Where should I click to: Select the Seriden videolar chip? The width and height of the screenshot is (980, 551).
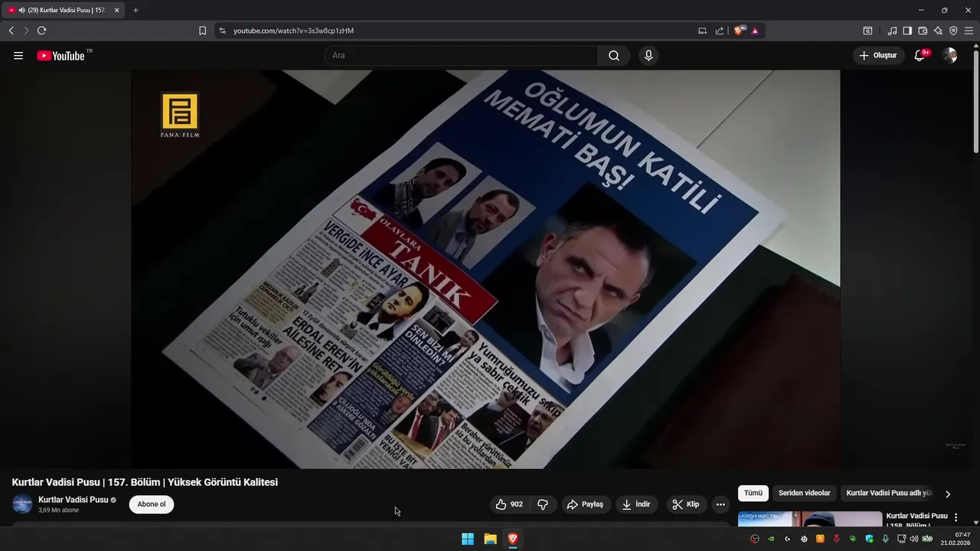(804, 494)
